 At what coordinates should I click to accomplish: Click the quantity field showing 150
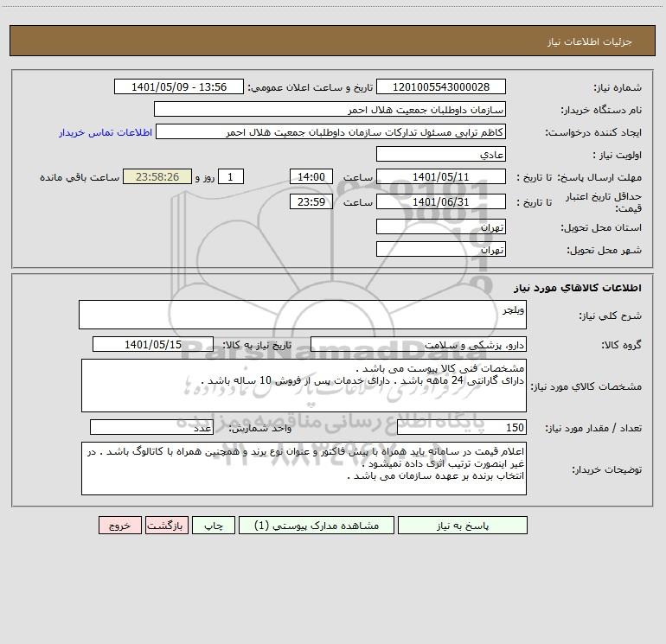pos(462,427)
